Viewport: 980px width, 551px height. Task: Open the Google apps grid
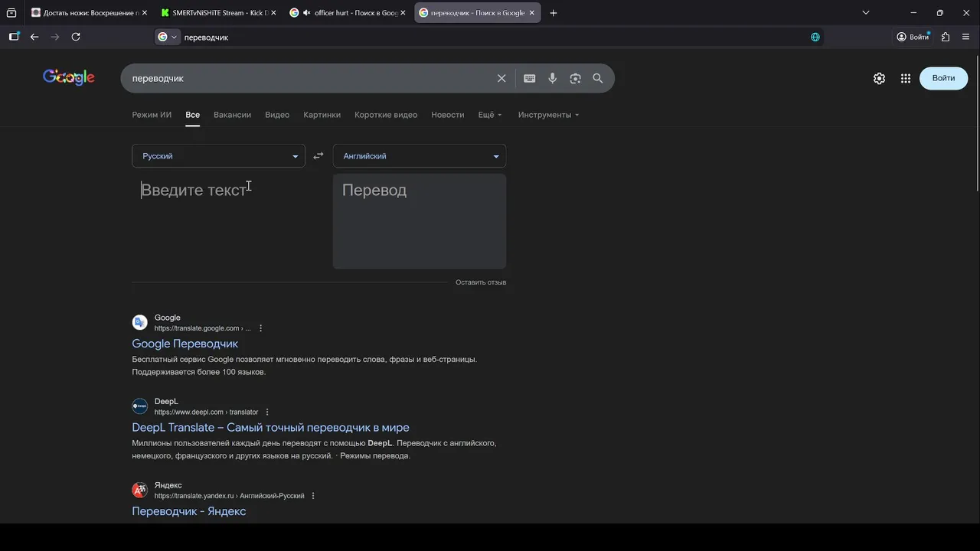pos(906,78)
